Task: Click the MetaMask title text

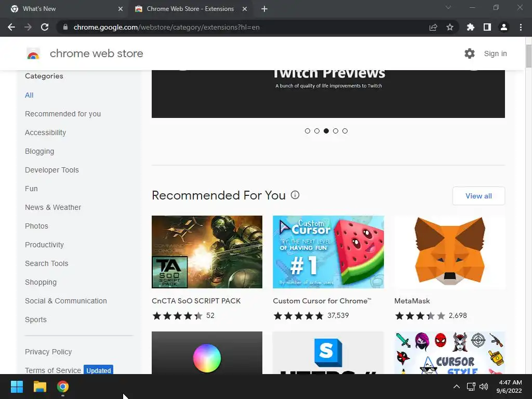Action: tap(412, 301)
